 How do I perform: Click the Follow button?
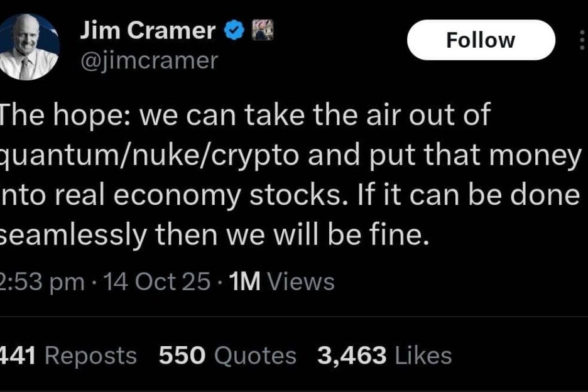pos(481,41)
